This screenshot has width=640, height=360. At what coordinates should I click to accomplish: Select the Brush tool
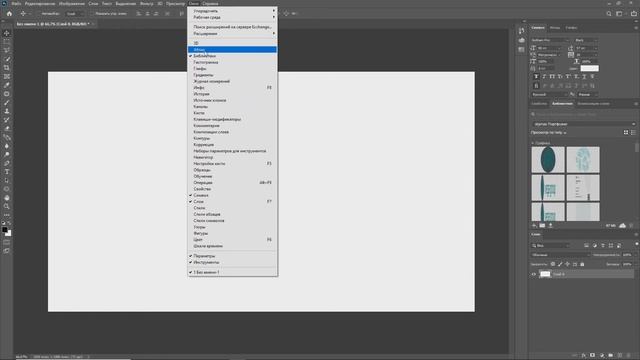[7, 102]
